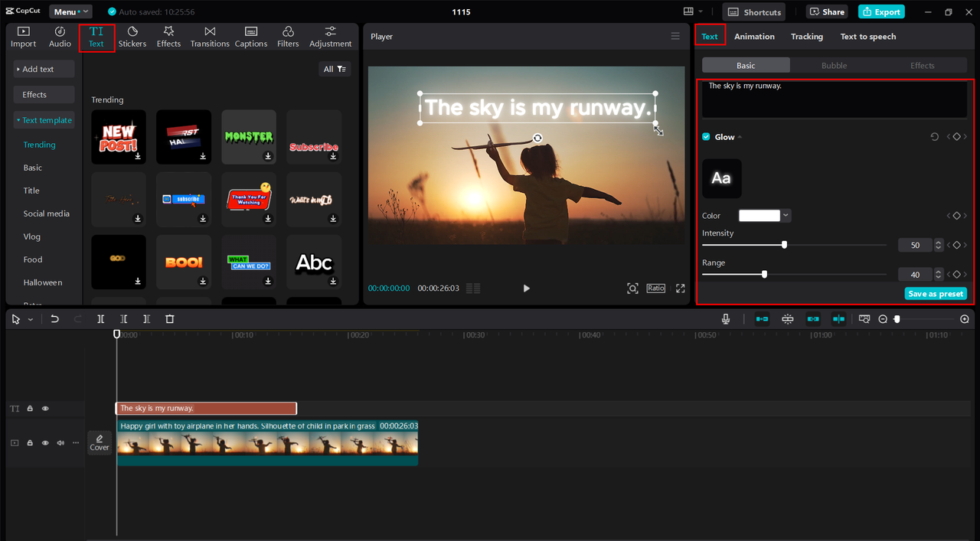Screen dimensions: 980x541
Task: Collapse the Text template section
Action: [44, 120]
